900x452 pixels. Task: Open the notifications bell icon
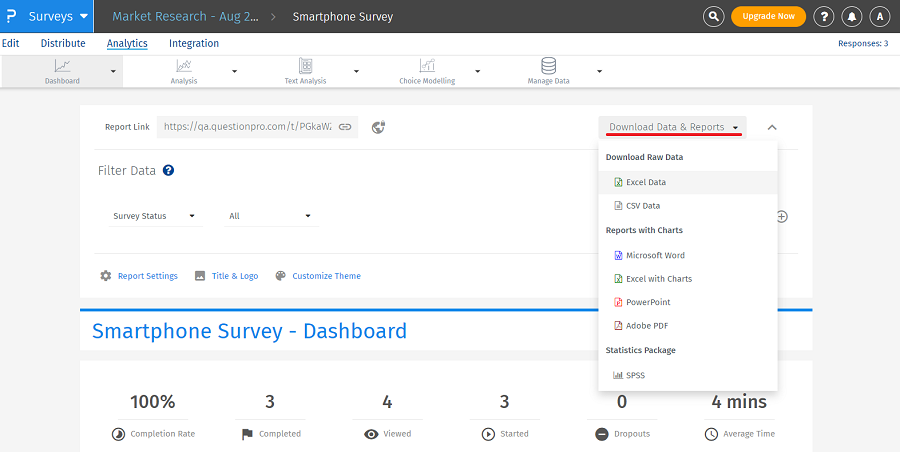(851, 17)
